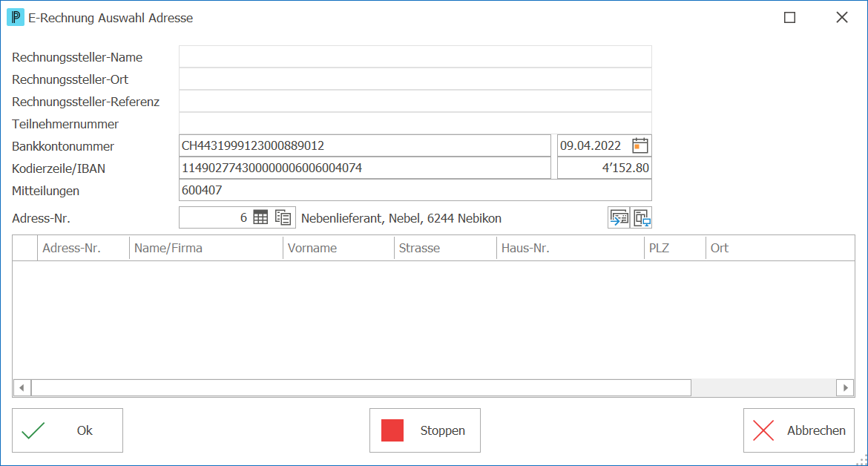Click the PLZ column header
The width and height of the screenshot is (868, 466).
[x=675, y=248]
